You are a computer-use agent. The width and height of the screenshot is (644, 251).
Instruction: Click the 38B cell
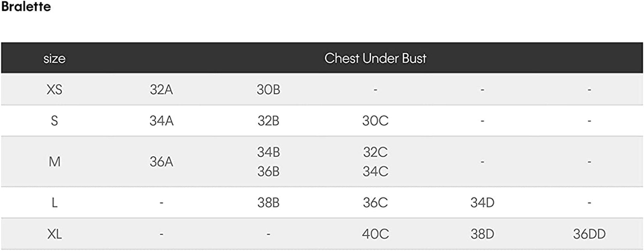(268, 202)
